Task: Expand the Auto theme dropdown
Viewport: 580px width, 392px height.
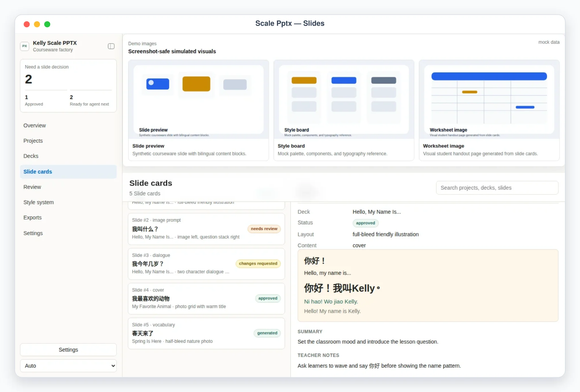Action: 68,366
